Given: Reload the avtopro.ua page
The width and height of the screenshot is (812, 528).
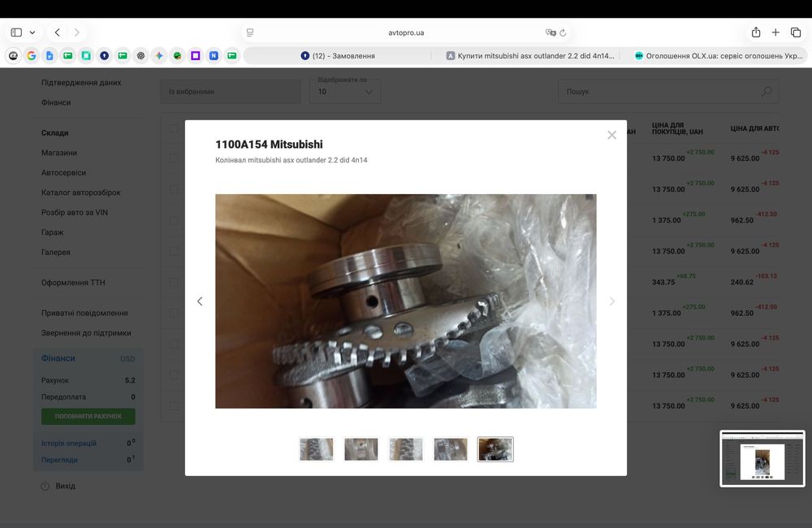Looking at the screenshot, I should pos(563,32).
